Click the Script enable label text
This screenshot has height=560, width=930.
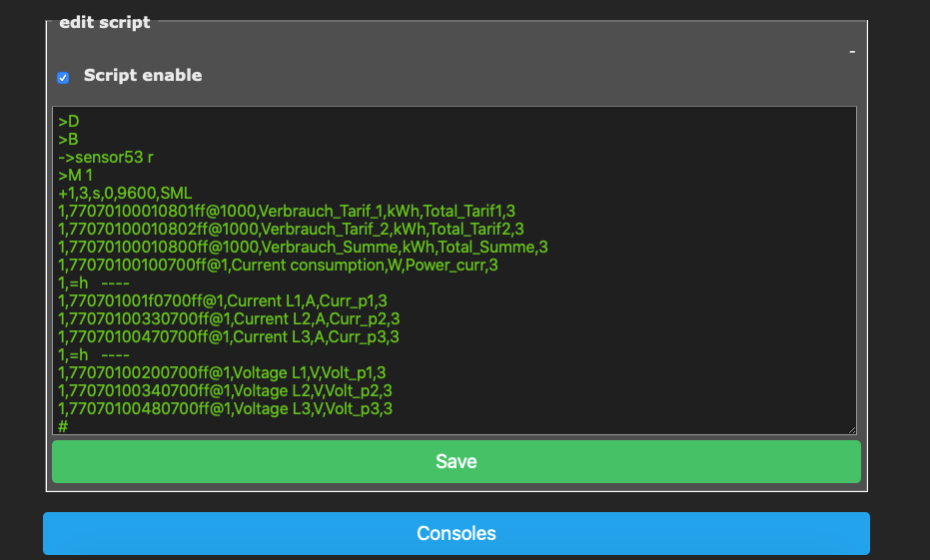143,75
